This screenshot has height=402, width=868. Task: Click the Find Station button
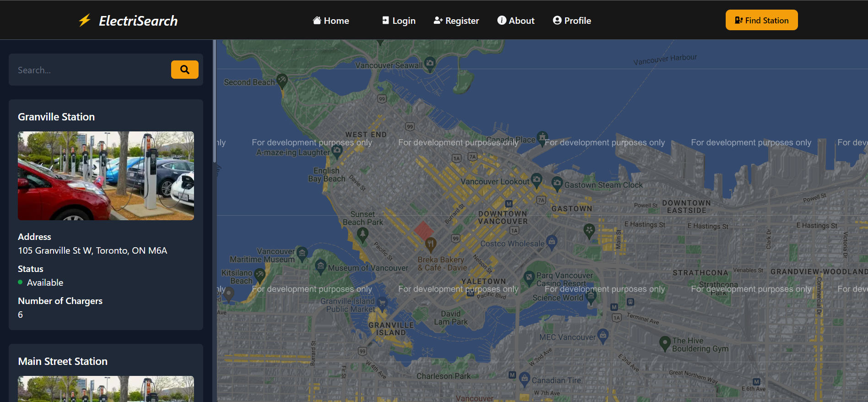(x=761, y=20)
